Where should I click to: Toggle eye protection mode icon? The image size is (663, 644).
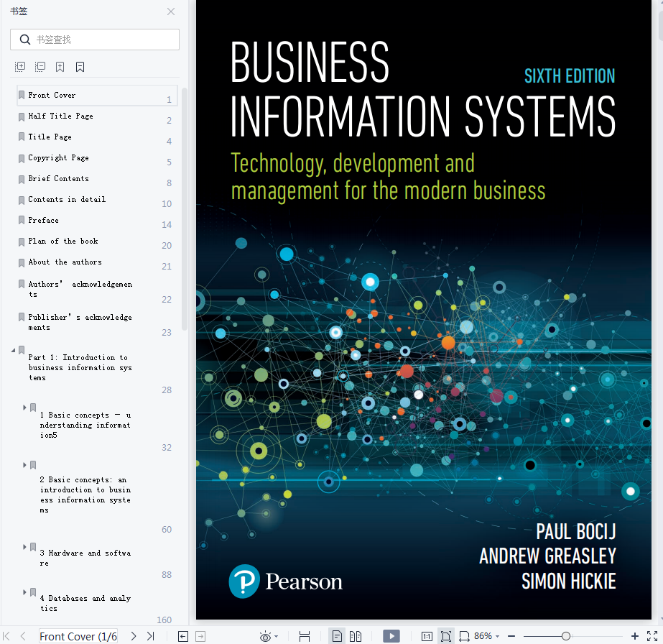pyautogui.click(x=265, y=636)
